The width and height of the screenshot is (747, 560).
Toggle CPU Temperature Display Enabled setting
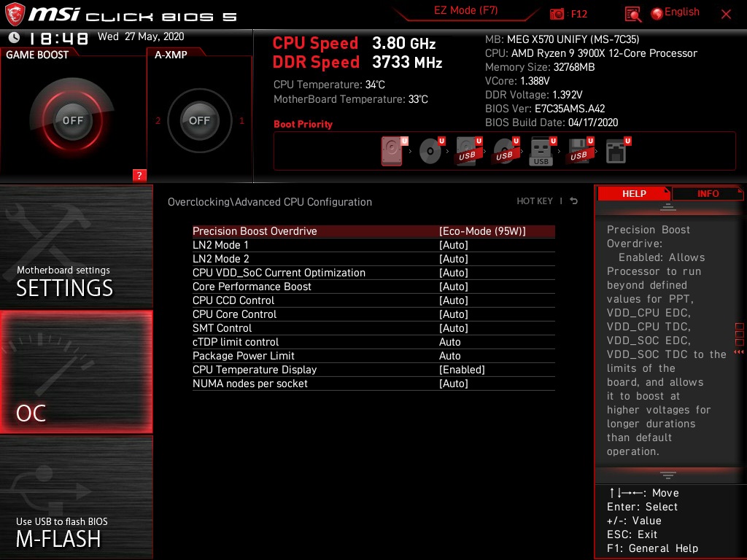tap(462, 370)
